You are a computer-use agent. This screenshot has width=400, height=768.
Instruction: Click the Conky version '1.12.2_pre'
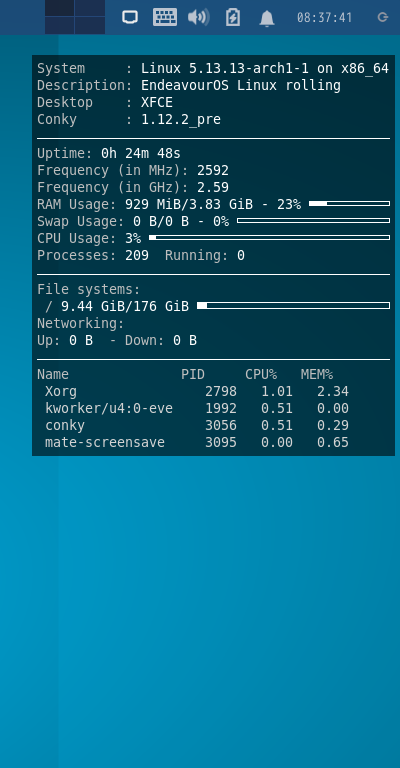pos(181,120)
